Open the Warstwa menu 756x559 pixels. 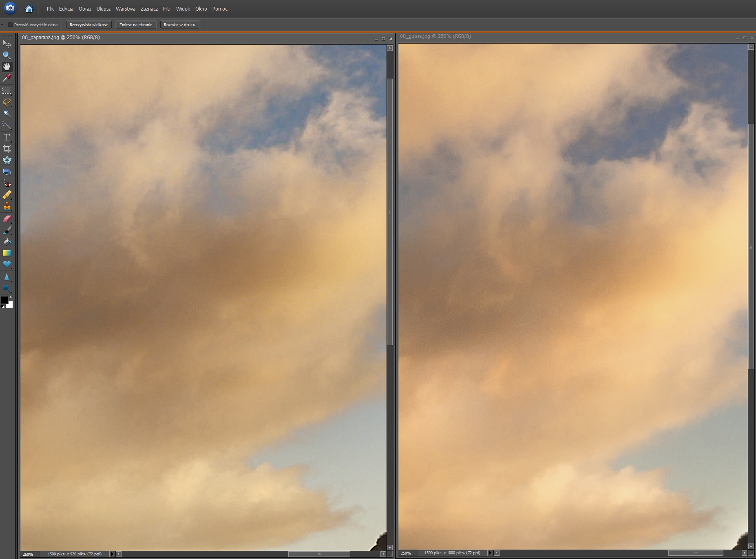tap(125, 9)
